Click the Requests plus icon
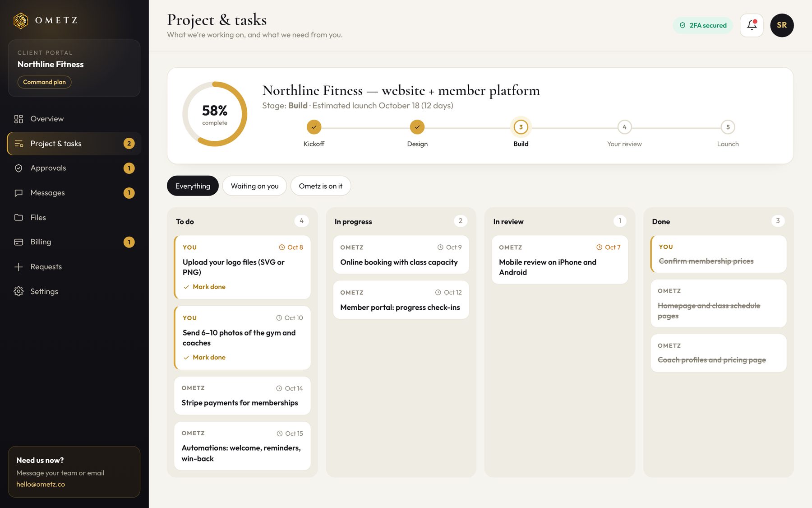 pyautogui.click(x=18, y=267)
